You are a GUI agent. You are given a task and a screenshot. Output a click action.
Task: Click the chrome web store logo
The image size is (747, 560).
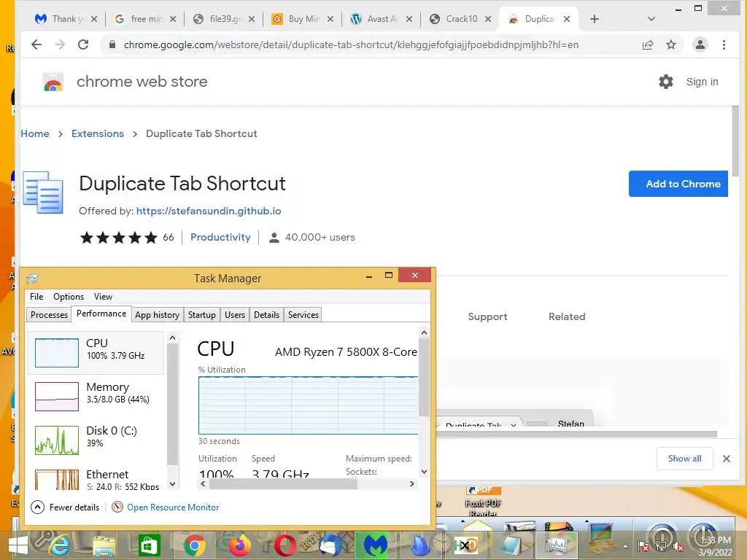click(53, 82)
